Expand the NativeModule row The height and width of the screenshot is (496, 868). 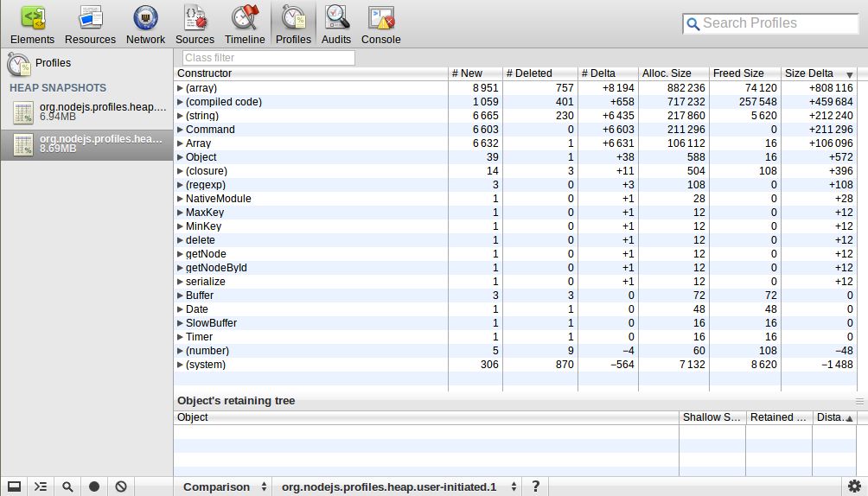click(180, 199)
